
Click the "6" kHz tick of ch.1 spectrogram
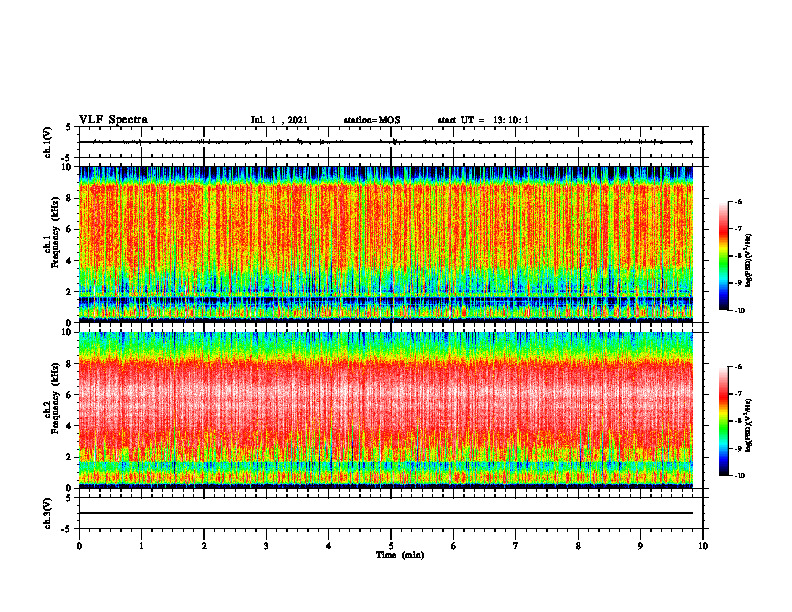69,229
